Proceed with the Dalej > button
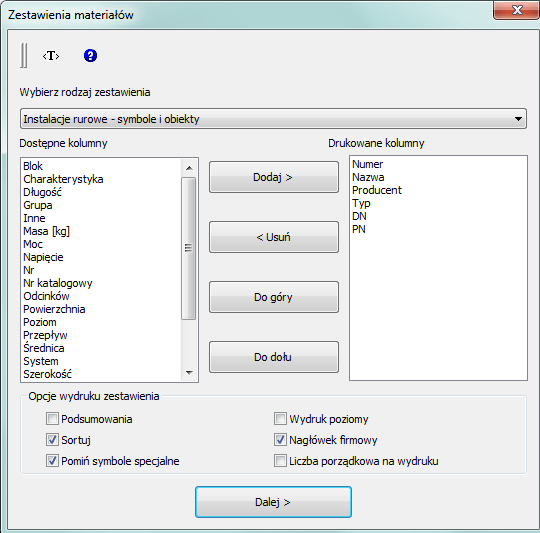 coord(273,502)
